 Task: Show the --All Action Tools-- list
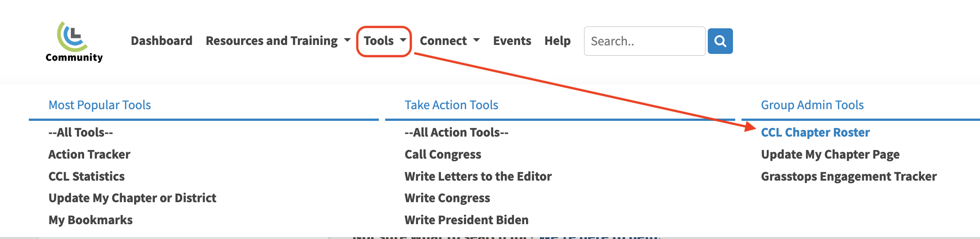click(456, 133)
